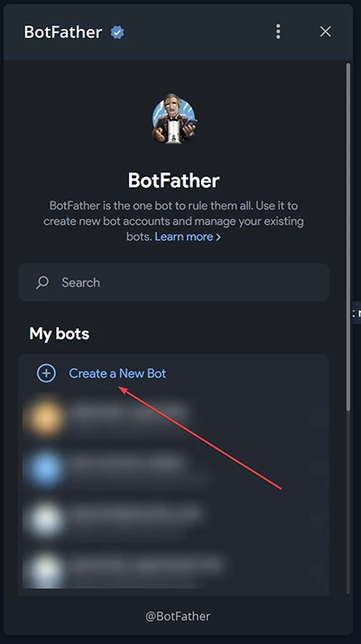Click the My bots section heading
The width and height of the screenshot is (361, 644).
(60, 334)
